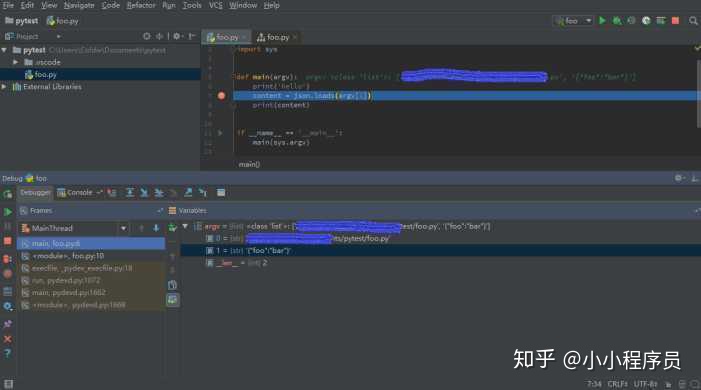
Task: Click the run gutter arrow beside __main__
Action: [220, 133]
